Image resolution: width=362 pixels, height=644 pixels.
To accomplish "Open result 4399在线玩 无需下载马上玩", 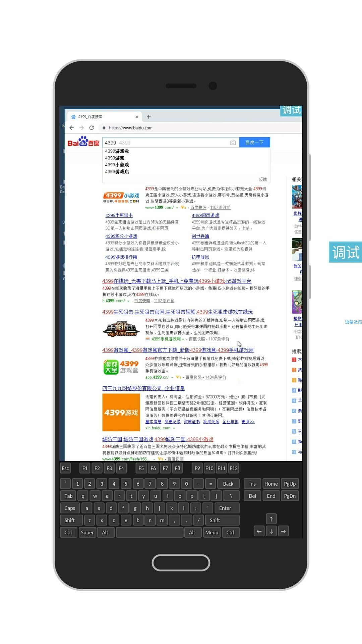I will pos(177,281).
